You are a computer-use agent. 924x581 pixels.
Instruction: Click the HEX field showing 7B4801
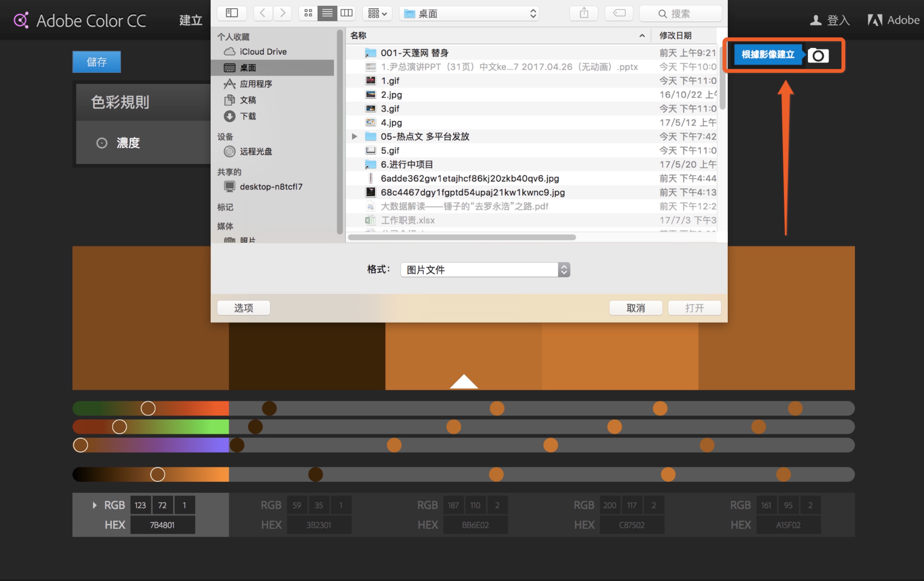coord(162,525)
